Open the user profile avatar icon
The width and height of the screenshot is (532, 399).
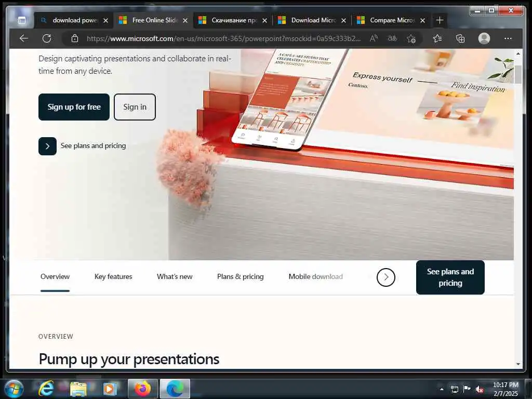[484, 38]
